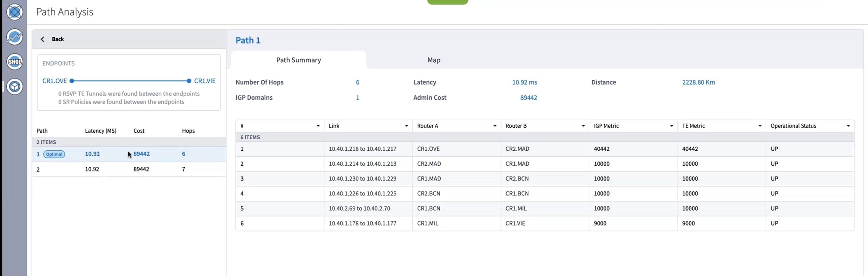This screenshot has width=868, height=276.
Task: Click link 10.40.1.214 to 10.40.1.213
Action: pos(362,164)
